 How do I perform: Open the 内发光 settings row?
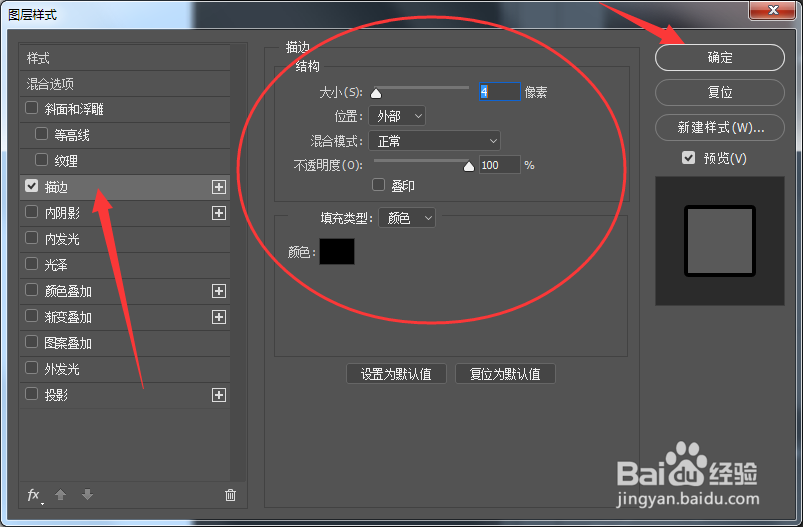(x=125, y=239)
